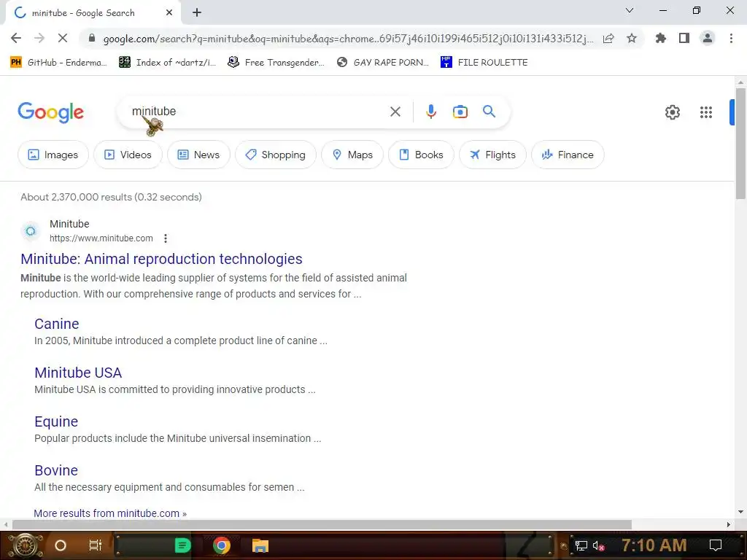The width and height of the screenshot is (747, 560).
Task: Submit search with magnifier icon
Action: click(489, 112)
